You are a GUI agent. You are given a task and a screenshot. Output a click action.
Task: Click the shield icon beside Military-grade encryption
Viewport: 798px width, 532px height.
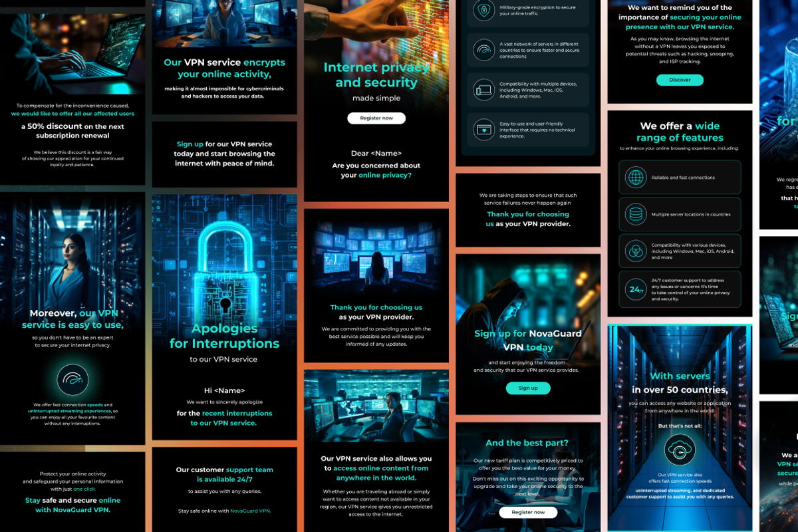click(483, 11)
